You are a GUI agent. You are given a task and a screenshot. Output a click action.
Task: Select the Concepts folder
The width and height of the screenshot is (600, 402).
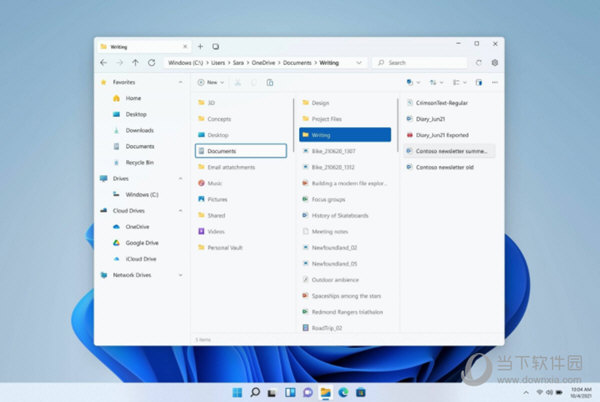[x=241, y=119]
